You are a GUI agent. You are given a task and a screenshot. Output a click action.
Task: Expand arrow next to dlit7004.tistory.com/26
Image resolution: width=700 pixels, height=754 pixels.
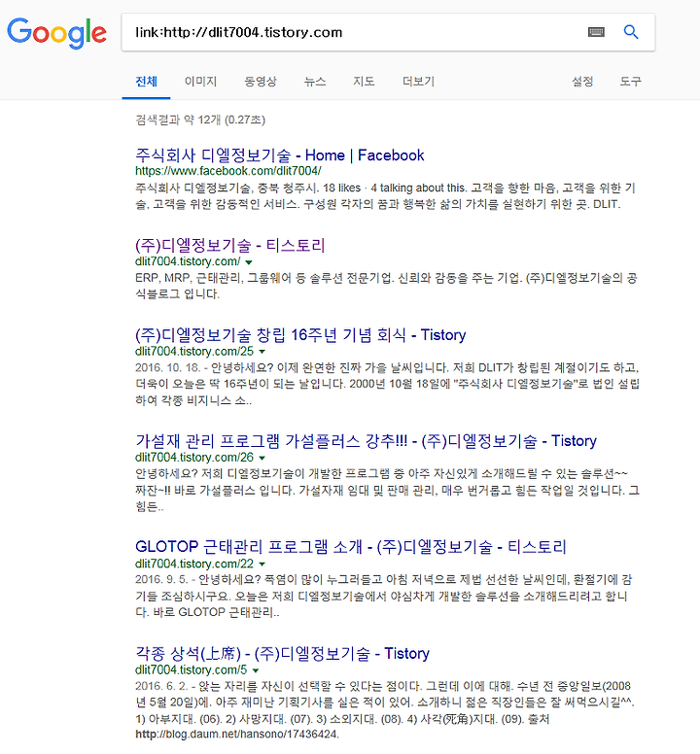pos(262,458)
